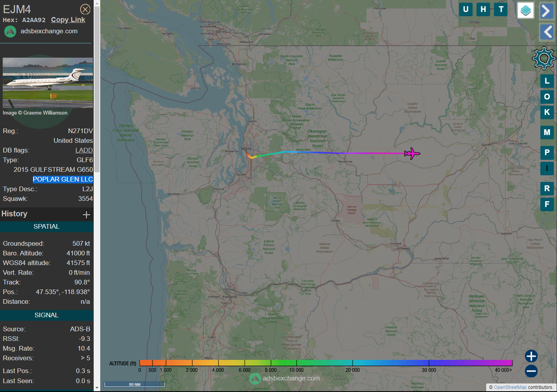Open the adsbexchange.com logo link
The image size is (557, 392).
click(41, 31)
